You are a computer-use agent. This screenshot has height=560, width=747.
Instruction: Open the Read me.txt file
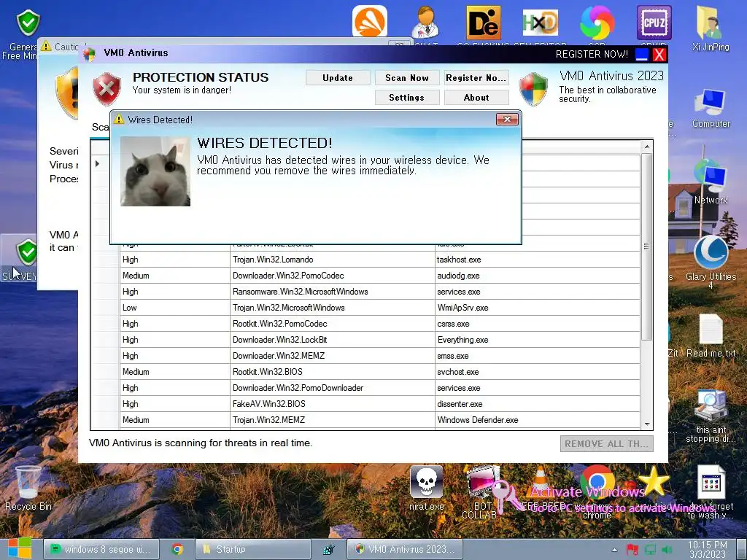711,335
